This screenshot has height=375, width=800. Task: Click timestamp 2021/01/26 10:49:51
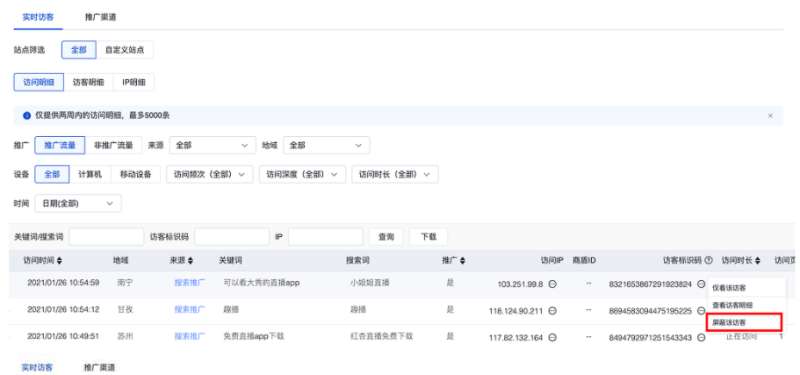tap(63, 336)
